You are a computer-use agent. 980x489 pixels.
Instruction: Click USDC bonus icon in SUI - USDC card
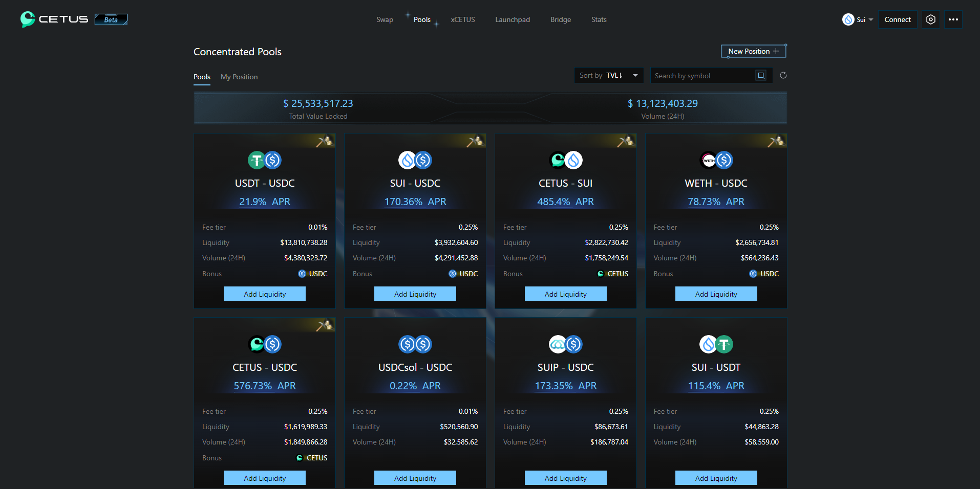coord(453,274)
